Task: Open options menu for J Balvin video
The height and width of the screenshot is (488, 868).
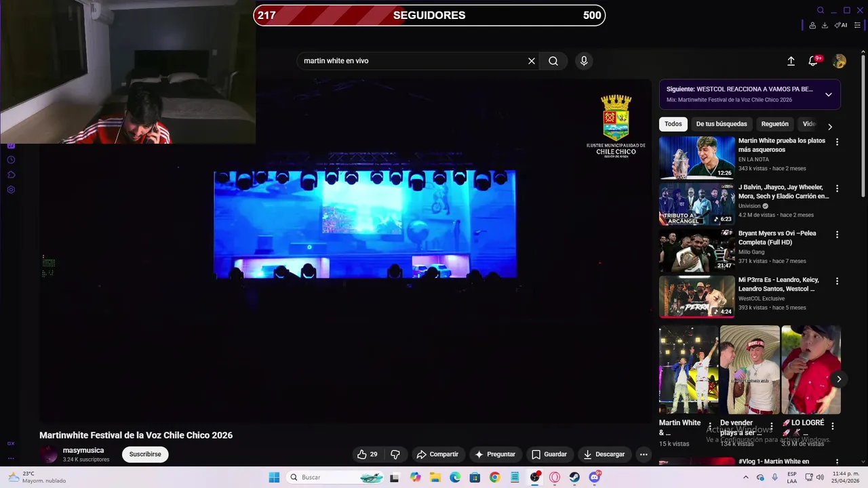Action: coord(837,188)
